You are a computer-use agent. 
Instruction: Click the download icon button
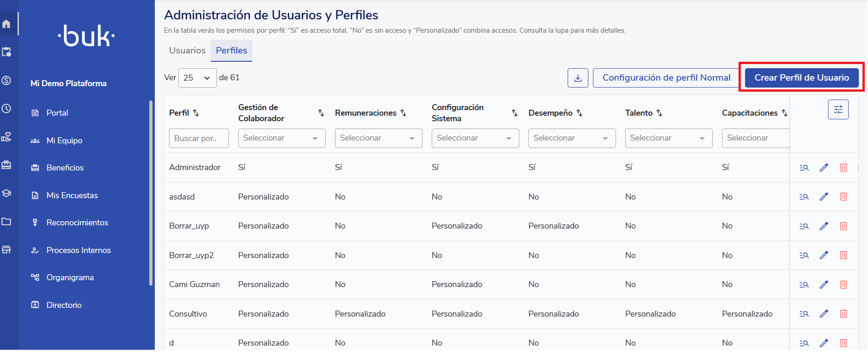coord(578,78)
